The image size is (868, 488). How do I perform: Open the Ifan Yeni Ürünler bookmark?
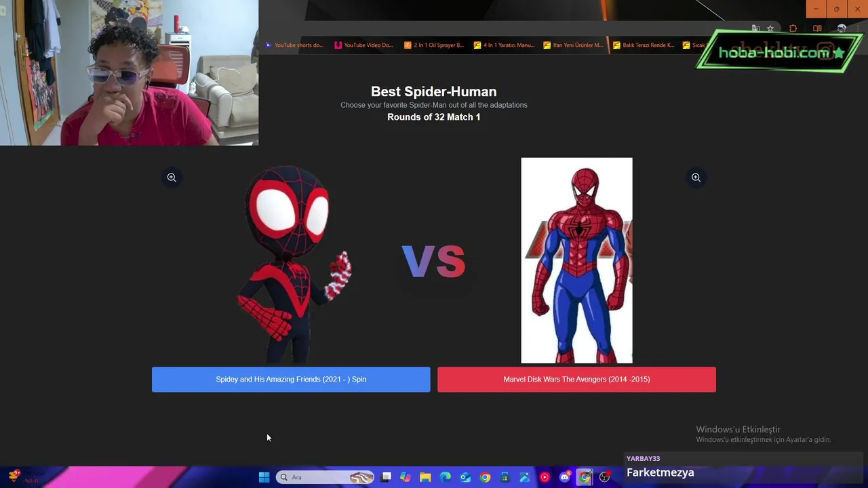pyautogui.click(x=574, y=45)
